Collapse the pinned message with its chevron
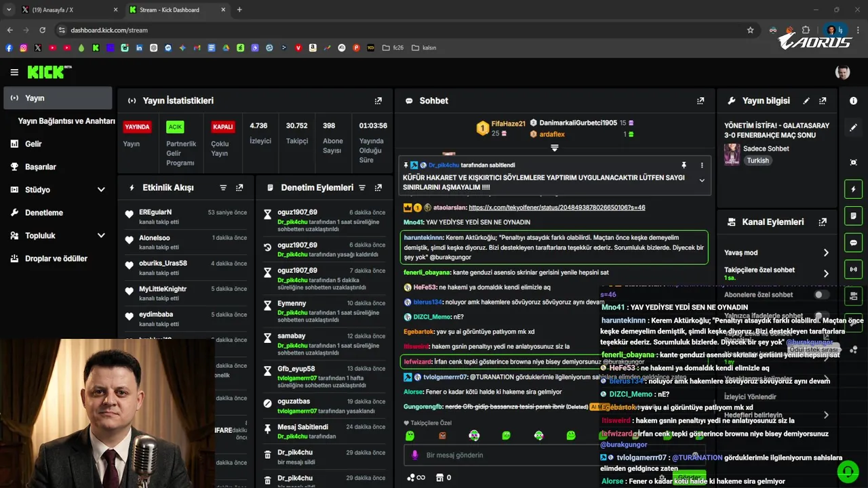This screenshot has height=488, width=868. click(x=702, y=180)
